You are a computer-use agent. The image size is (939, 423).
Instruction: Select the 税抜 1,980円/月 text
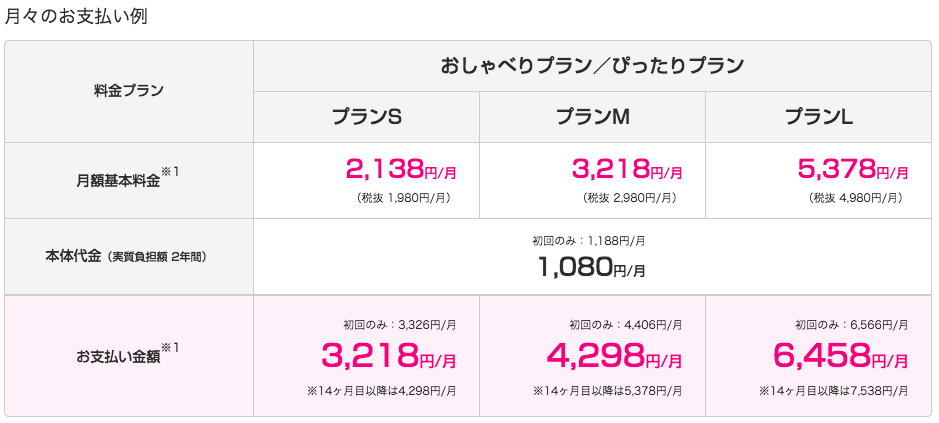(403, 198)
